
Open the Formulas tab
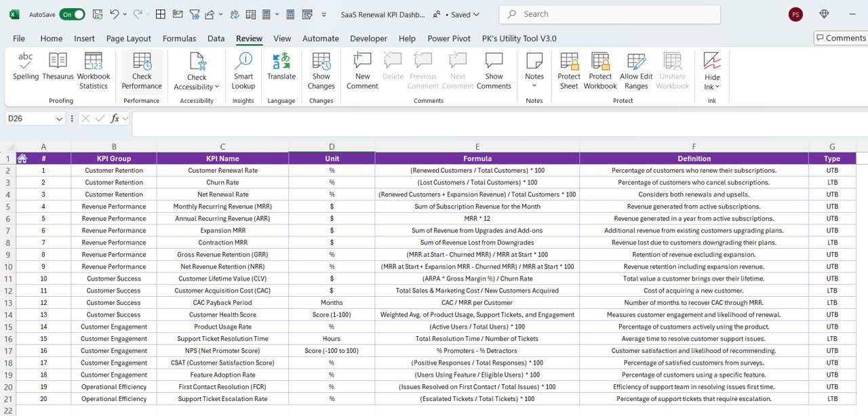(x=179, y=39)
